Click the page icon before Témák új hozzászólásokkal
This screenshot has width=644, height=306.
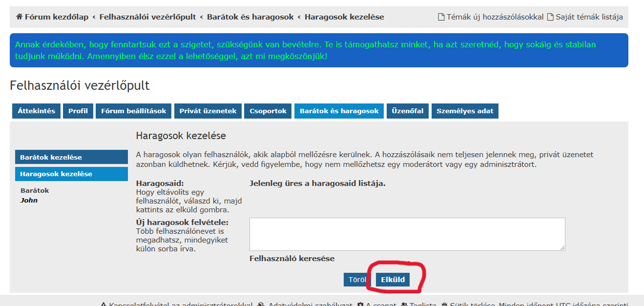(x=441, y=17)
